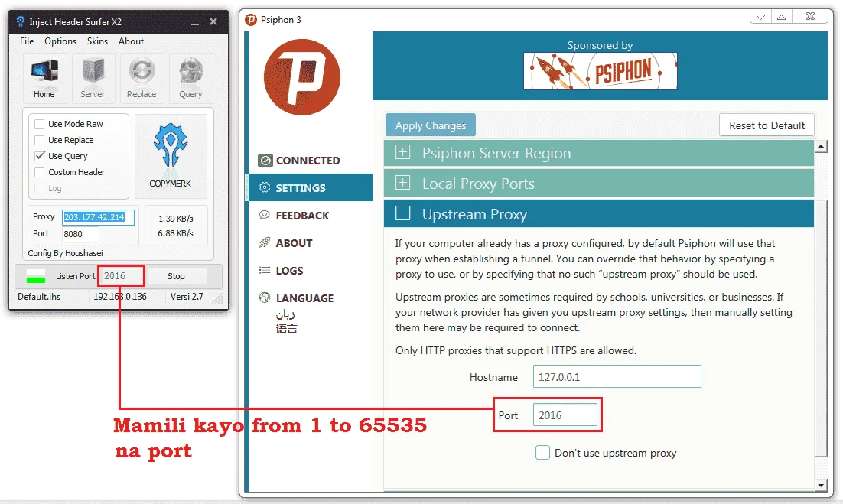Viewport: 843px width, 504px height.
Task: Open the File menu
Action: pos(27,41)
